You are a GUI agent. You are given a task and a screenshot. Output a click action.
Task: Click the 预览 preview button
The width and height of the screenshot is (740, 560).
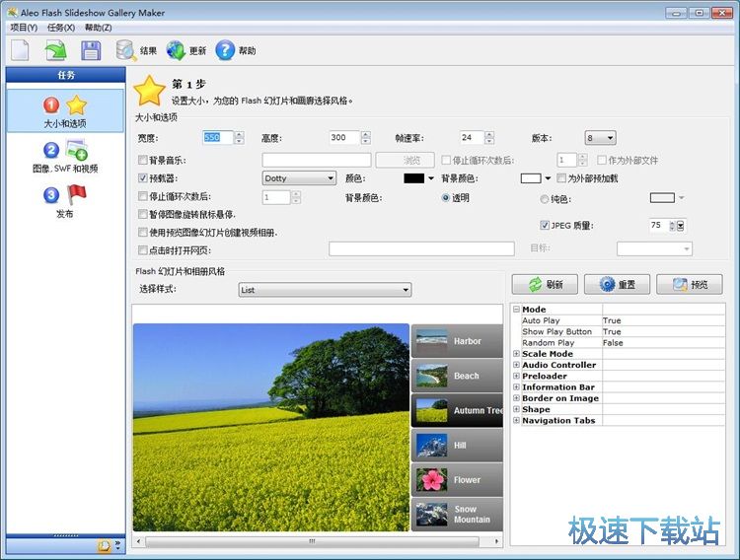(x=690, y=284)
